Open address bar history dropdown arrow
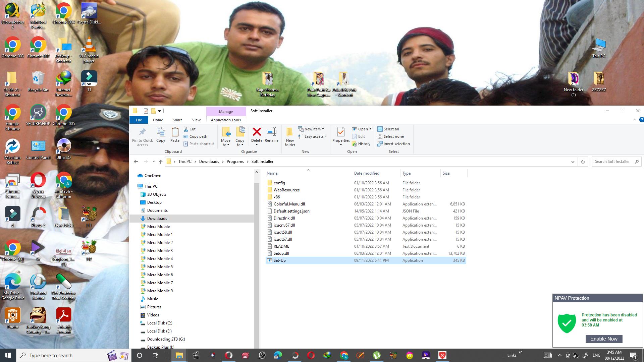Viewport: 644px width, 362px height. coord(573,162)
